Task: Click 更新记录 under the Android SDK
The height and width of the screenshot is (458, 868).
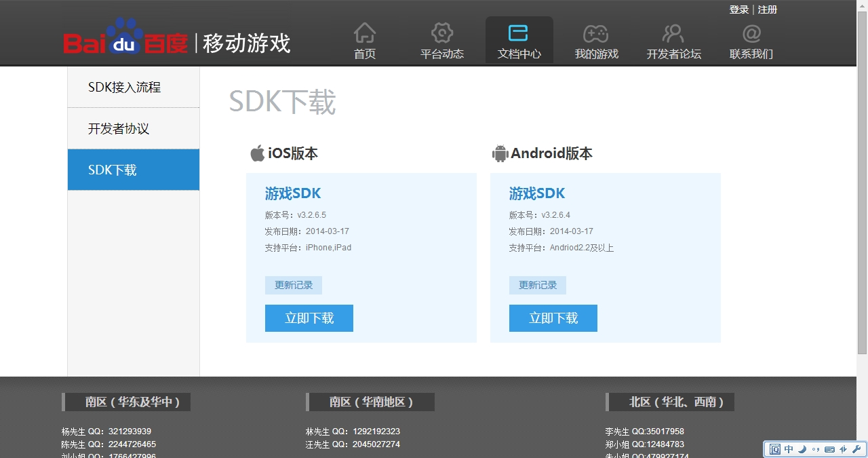Action: click(538, 285)
